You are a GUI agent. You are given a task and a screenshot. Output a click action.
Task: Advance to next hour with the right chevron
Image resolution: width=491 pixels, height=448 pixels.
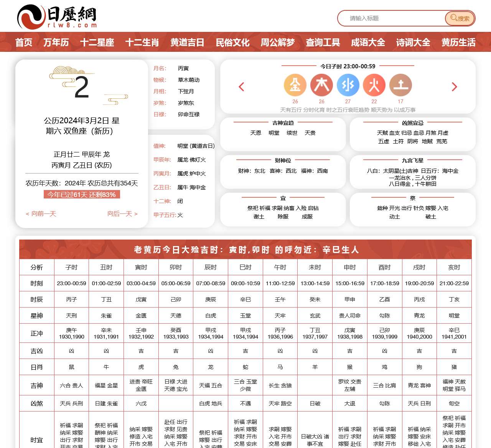[455, 87]
